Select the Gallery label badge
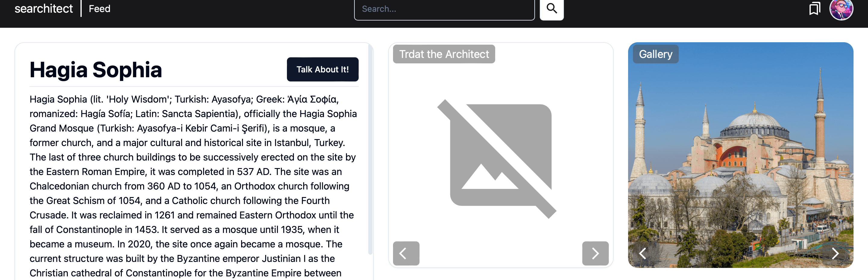 tap(656, 54)
